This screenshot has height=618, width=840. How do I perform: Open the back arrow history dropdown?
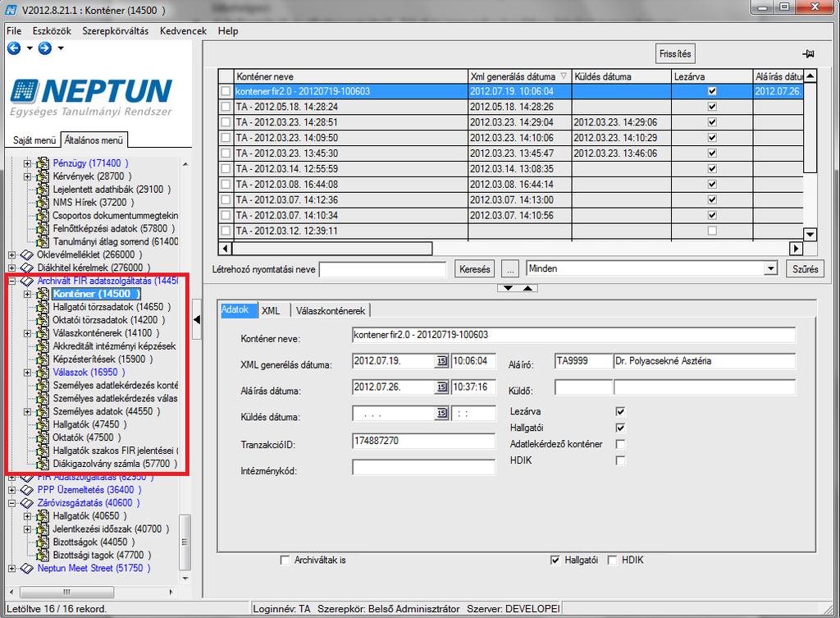click(30, 48)
